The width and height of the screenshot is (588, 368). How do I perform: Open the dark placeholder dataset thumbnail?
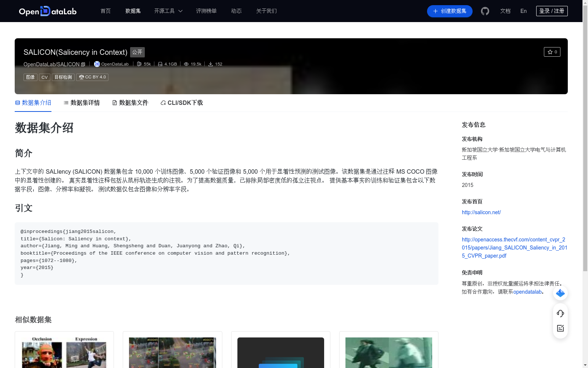(x=281, y=352)
